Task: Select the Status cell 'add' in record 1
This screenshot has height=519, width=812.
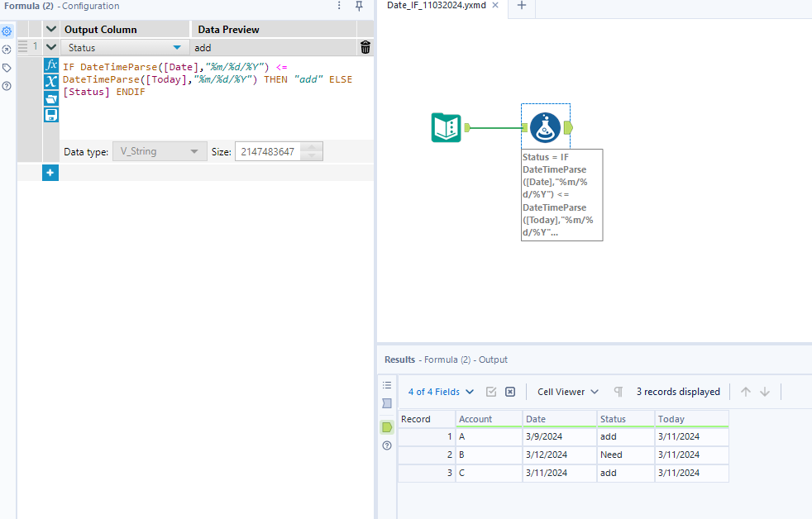Action: (x=626, y=436)
